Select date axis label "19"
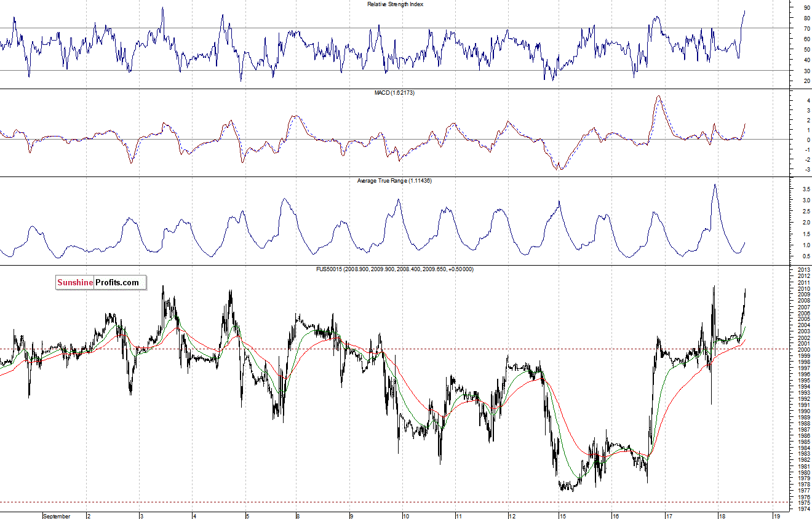Image resolution: width=812 pixels, height=519 pixels. point(777,516)
